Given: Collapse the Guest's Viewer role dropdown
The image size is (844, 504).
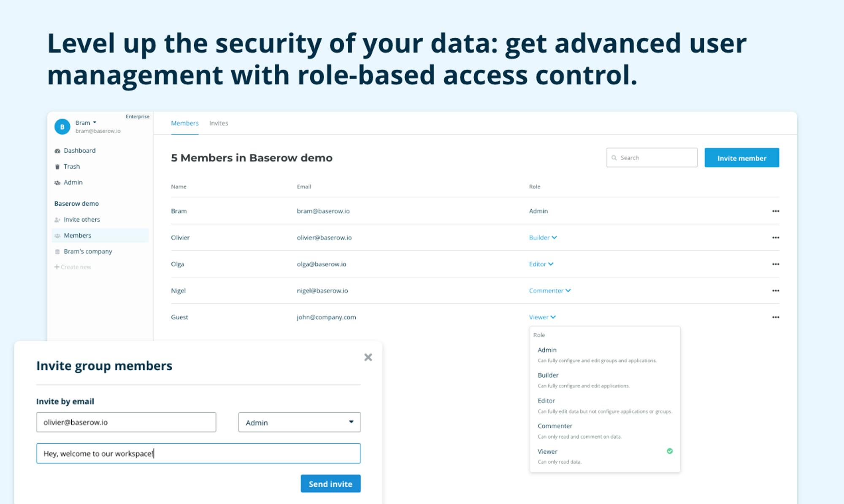Looking at the screenshot, I should click(x=542, y=317).
